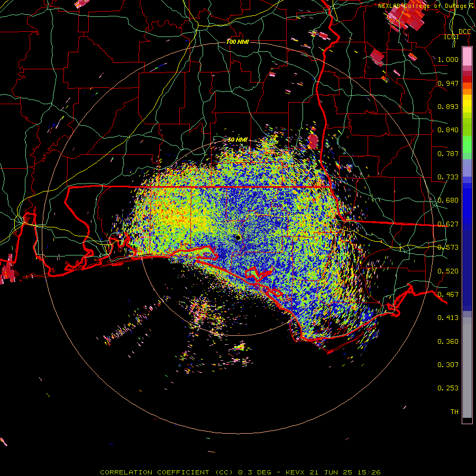Click the 0.253 color scale label
This screenshot has width=476, height=476.
coord(448,388)
